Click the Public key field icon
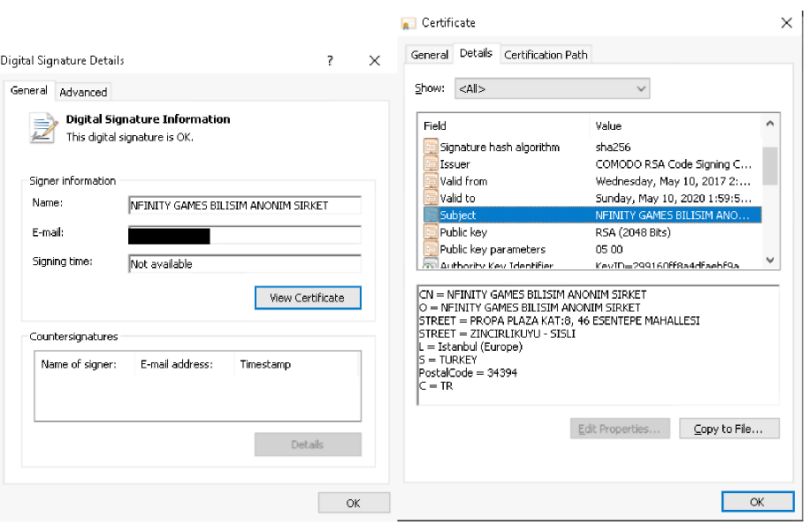The image size is (809, 532). (x=431, y=232)
